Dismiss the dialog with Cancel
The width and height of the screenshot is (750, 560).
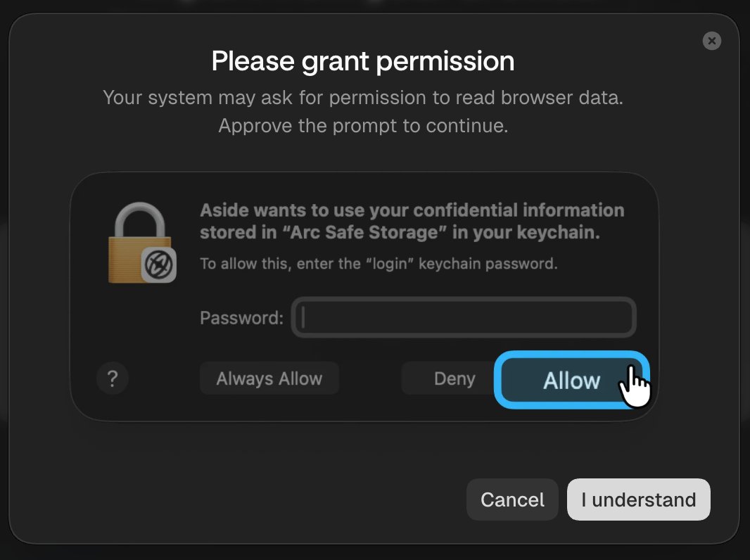[x=512, y=499]
